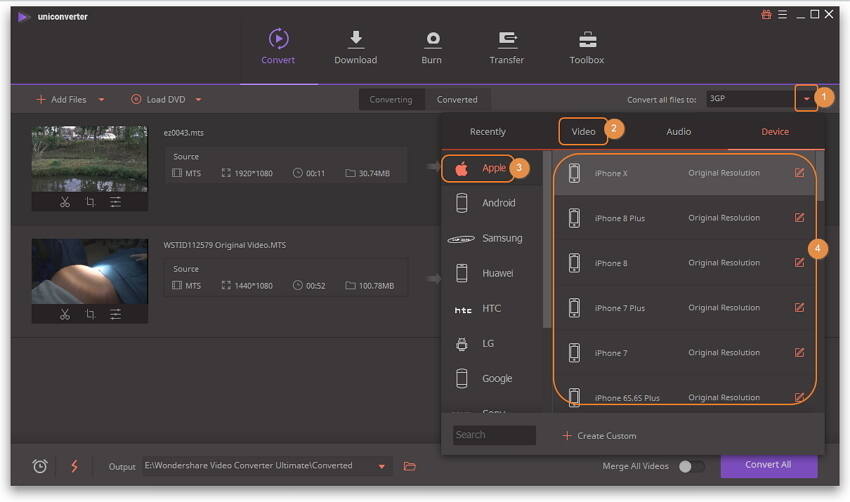Click the gift box icon in title bar

[766, 15]
